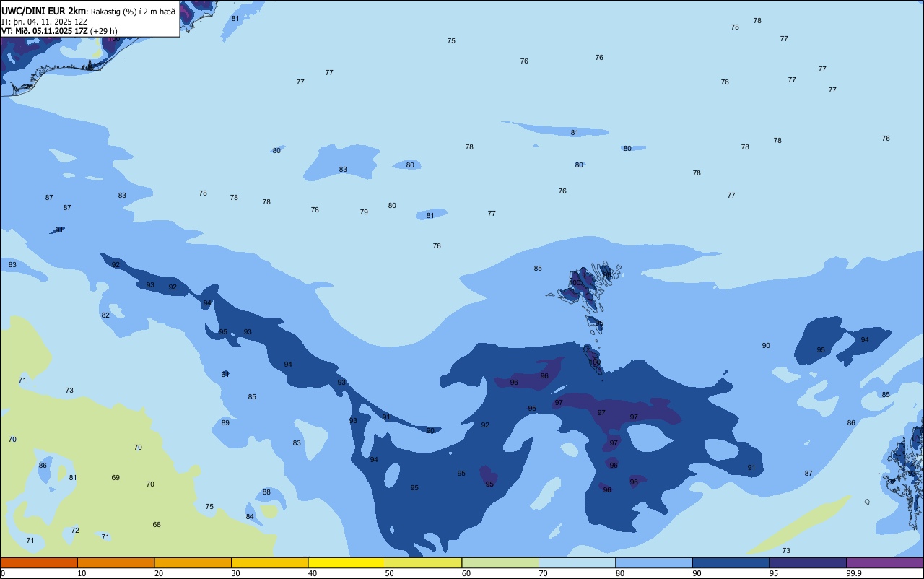Click the "84" humidity value on the map
This screenshot has height=579, width=924.
click(250, 517)
